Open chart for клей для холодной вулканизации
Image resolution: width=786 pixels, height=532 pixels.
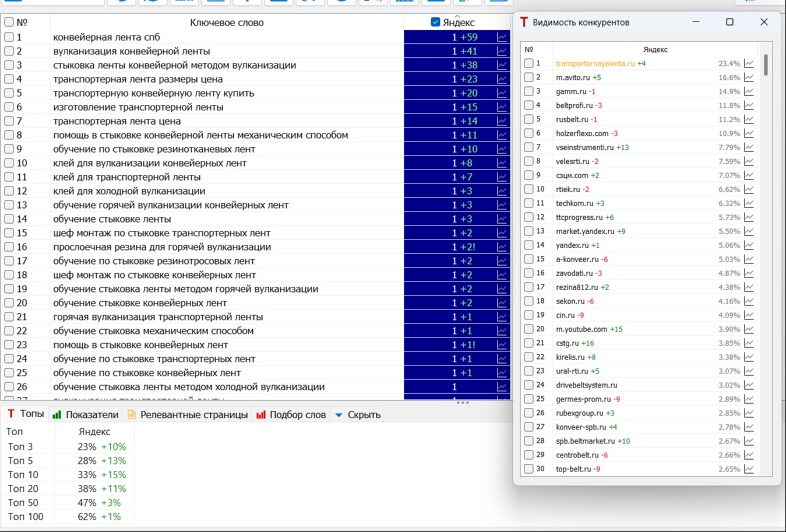(x=502, y=191)
